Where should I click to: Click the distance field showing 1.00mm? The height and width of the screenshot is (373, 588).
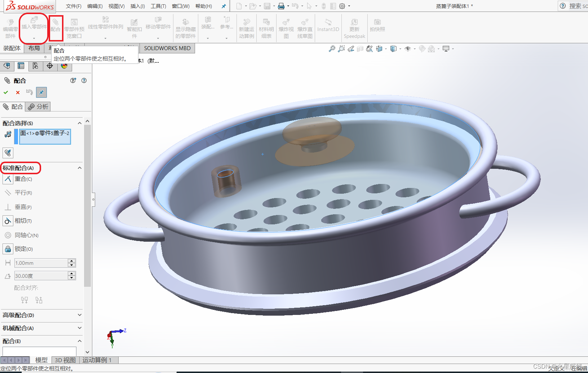pos(41,263)
